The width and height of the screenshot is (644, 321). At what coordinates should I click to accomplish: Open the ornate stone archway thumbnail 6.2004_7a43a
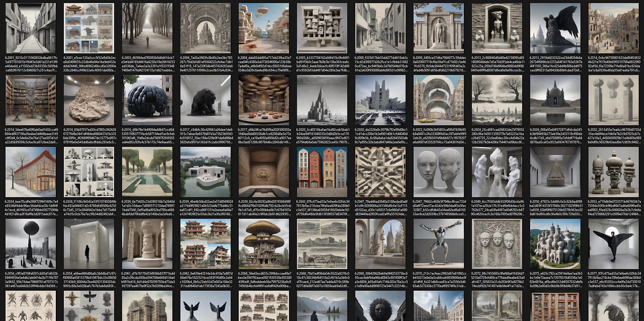[205, 28]
